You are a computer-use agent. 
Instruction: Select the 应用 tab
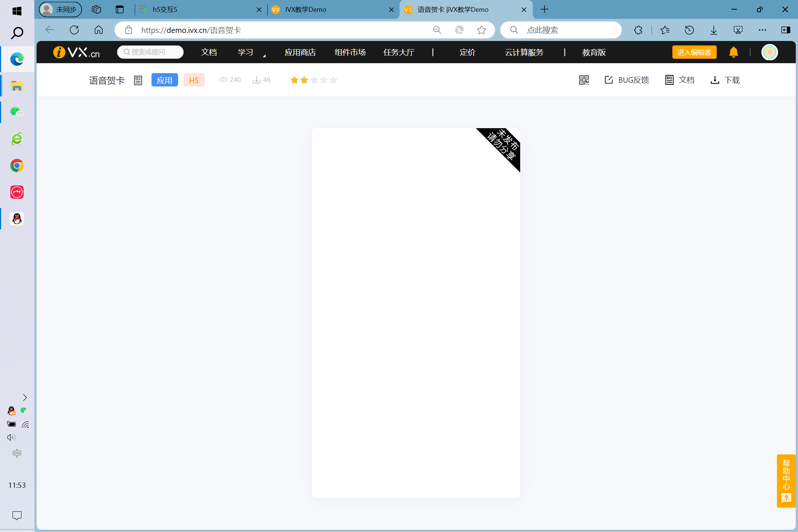(x=165, y=79)
